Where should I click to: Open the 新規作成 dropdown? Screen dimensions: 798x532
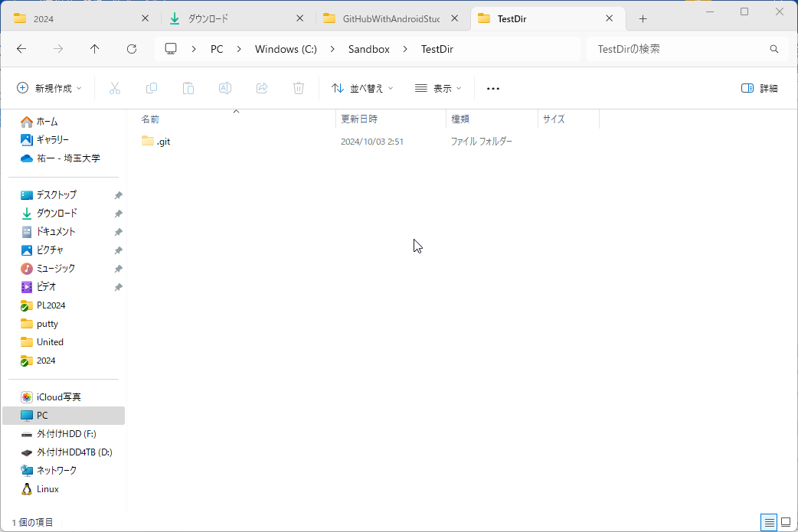click(49, 89)
